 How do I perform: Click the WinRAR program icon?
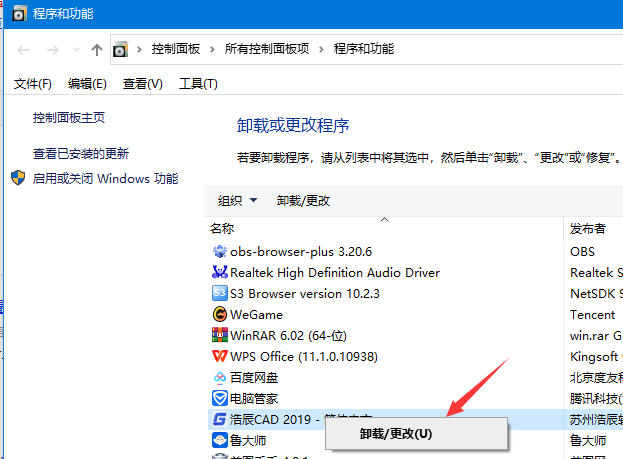220,335
